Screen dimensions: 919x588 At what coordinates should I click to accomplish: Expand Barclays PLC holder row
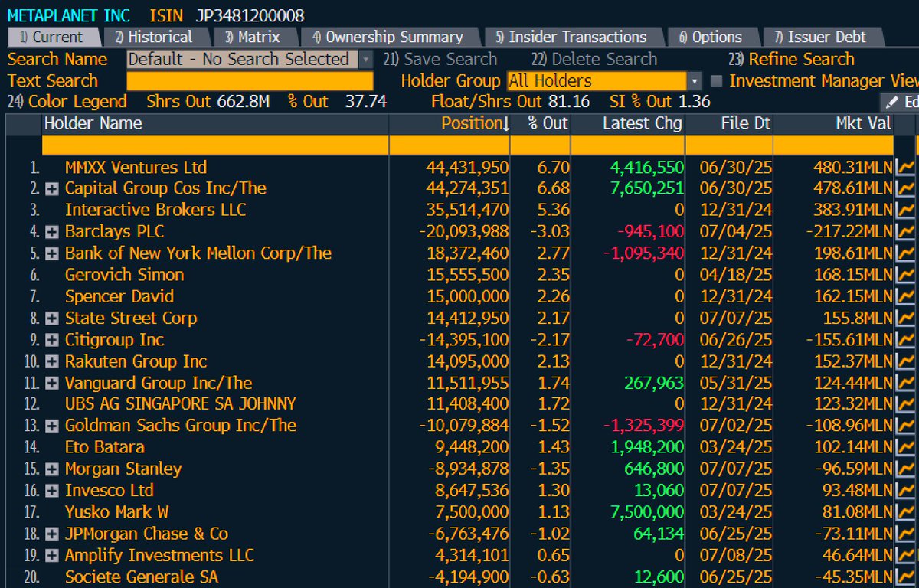(52, 232)
